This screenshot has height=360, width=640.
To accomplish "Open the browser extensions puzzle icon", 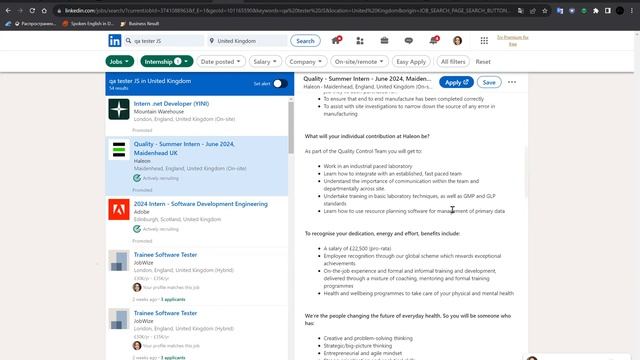I will tap(596, 11).
